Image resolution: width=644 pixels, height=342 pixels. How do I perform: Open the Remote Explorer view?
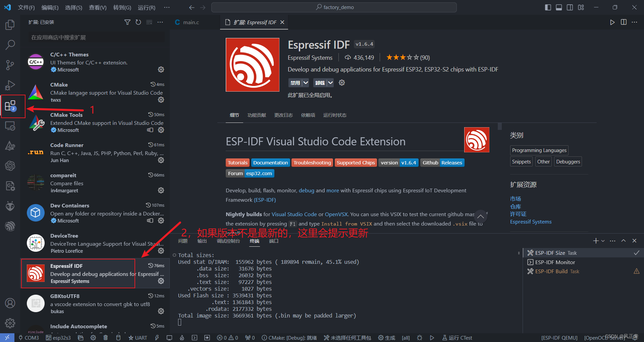[10, 126]
